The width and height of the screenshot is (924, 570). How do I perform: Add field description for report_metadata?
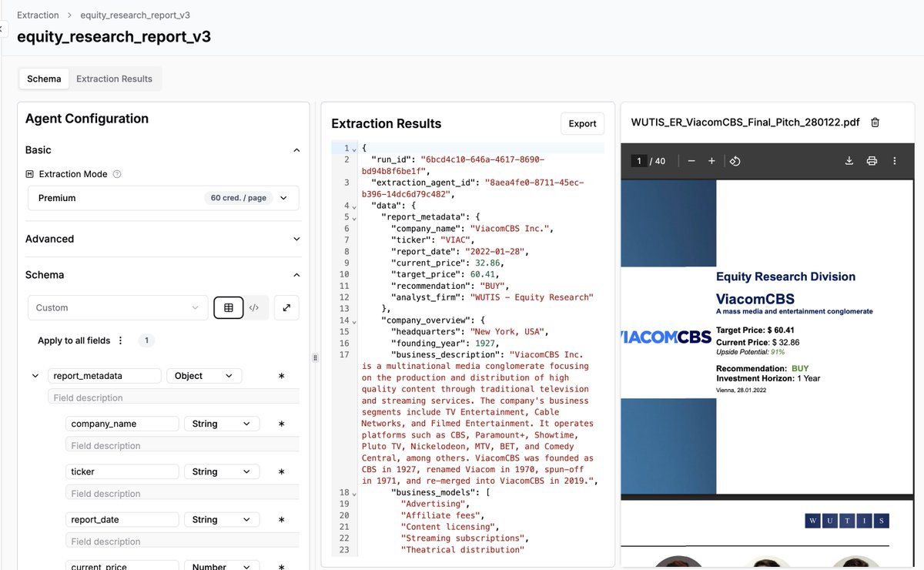click(x=173, y=397)
